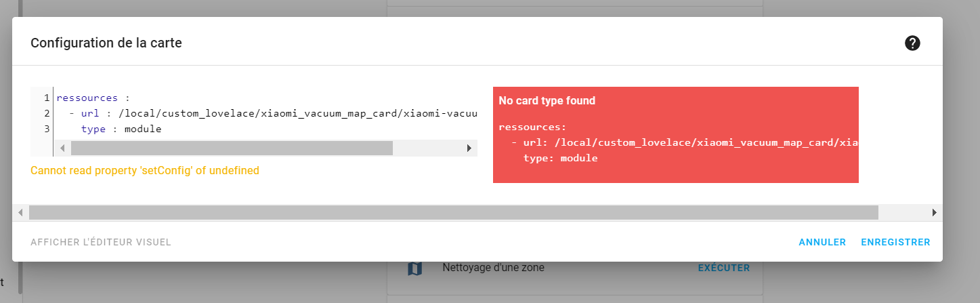Click the code editor scrollbar's left arrow
This screenshot has height=303, width=980.
(x=62, y=148)
